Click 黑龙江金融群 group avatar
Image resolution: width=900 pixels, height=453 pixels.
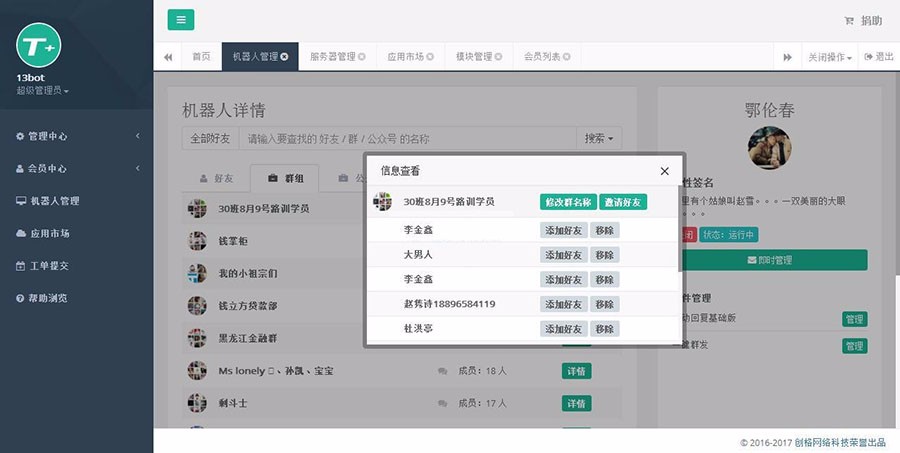197,338
